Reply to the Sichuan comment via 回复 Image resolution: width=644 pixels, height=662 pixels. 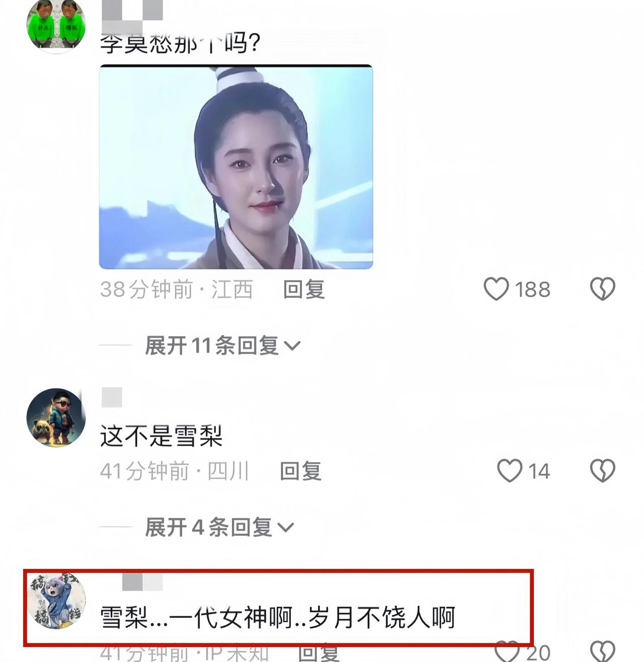(x=300, y=471)
